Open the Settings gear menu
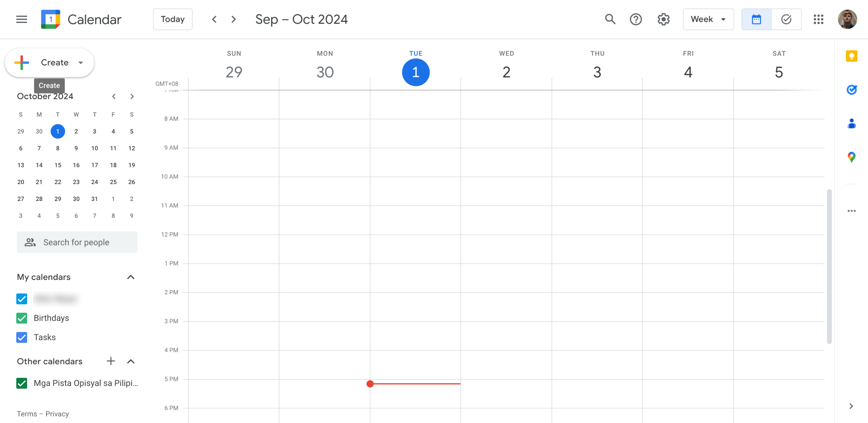Screen dimensions: 868x423 pos(663,19)
